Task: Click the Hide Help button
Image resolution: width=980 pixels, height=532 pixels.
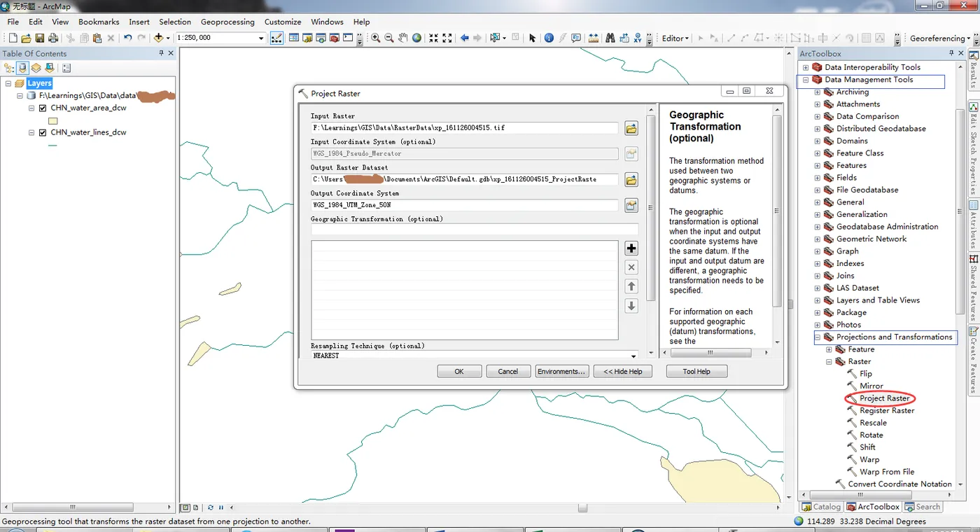Action: (623, 372)
